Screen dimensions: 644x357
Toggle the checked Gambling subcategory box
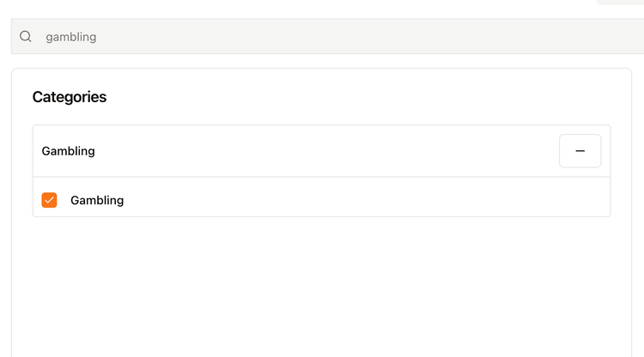50,200
